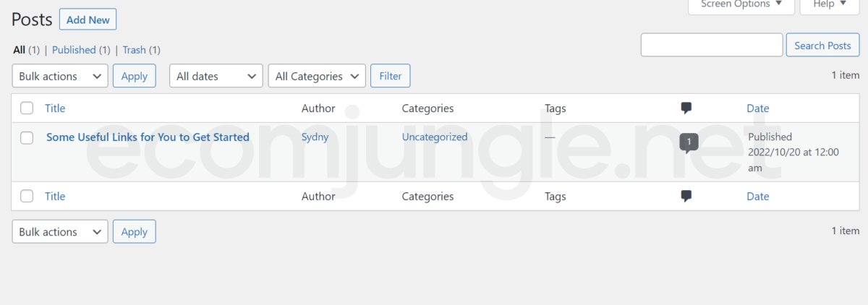This screenshot has width=868, height=305.
Task: Tick the select-all checkbox in the table footer
Action: 27,196
